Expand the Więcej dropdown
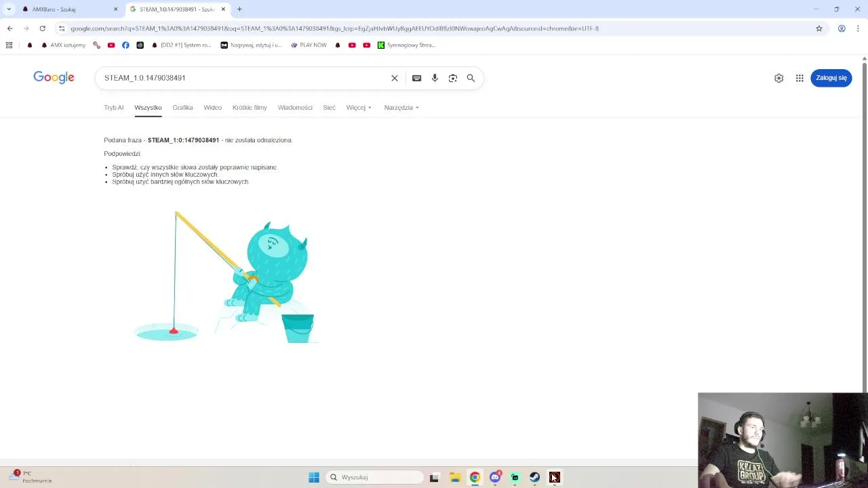 pyautogui.click(x=359, y=107)
